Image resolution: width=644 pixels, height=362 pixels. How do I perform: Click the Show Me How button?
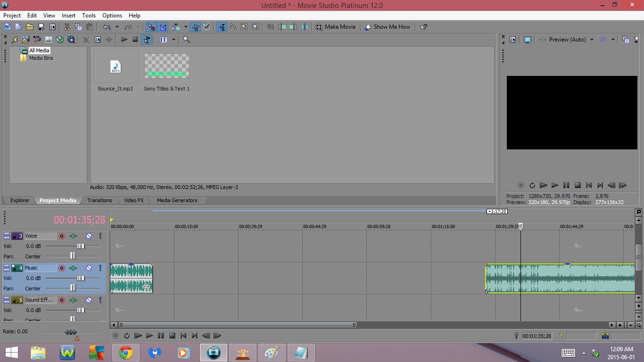tap(387, 27)
